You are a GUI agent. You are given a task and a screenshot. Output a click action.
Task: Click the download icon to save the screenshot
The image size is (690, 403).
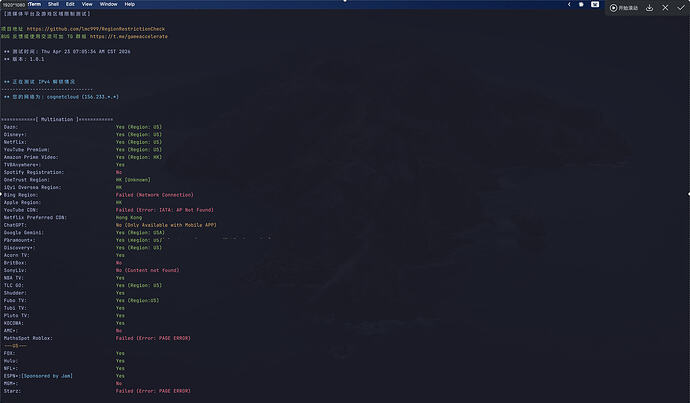(650, 8)
